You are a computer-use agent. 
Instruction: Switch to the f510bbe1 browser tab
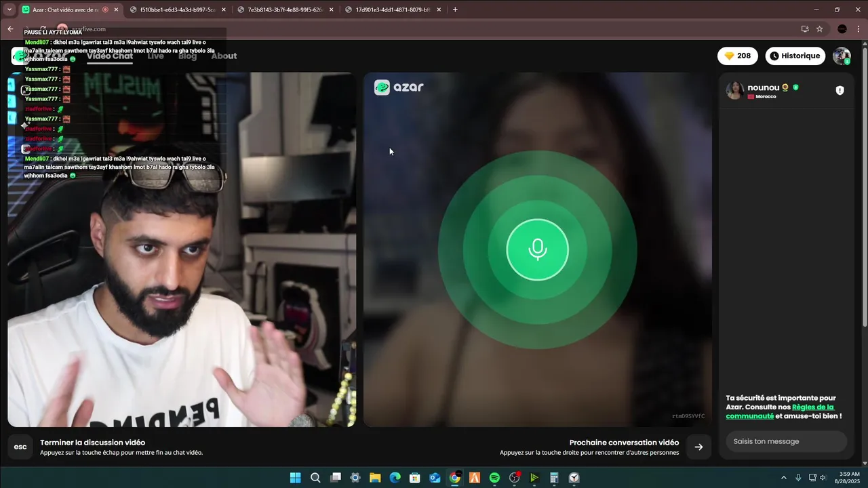tap(176, 9)
